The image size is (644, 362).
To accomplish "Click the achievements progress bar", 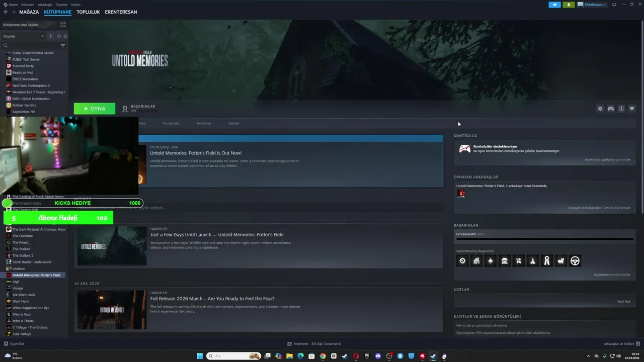I will point(544,239).
